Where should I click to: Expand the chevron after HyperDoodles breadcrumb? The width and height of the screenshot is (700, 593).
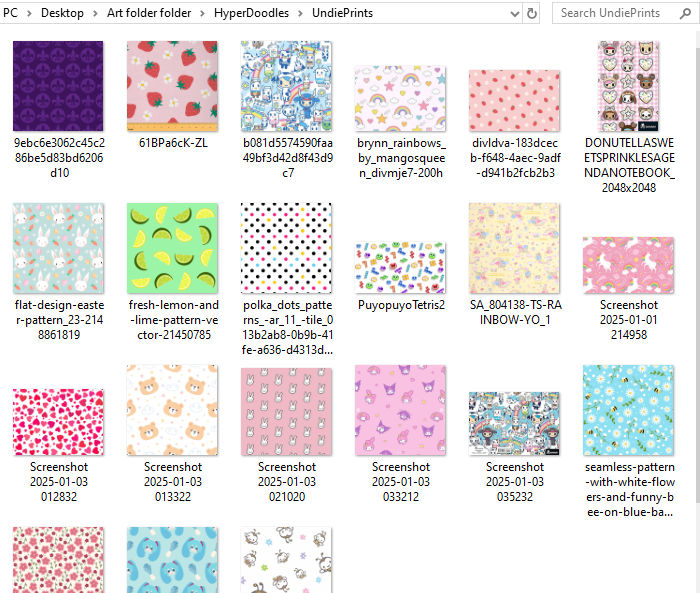click(300, 13)
